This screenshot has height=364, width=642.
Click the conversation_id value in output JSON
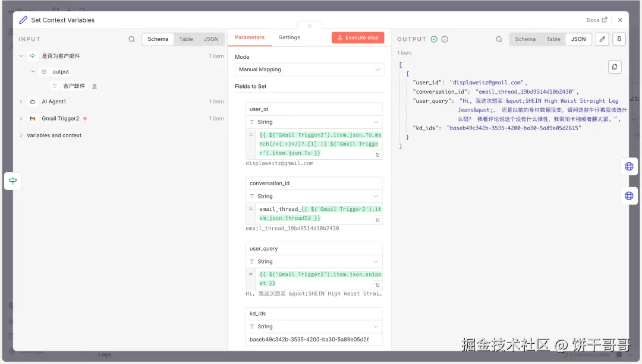click(x=525, y=91)
